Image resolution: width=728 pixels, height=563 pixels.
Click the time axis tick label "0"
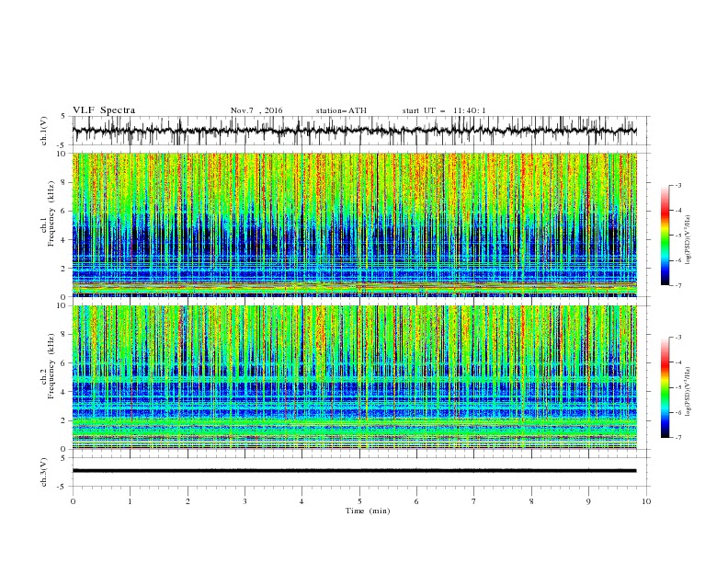(x=73, y=501)
